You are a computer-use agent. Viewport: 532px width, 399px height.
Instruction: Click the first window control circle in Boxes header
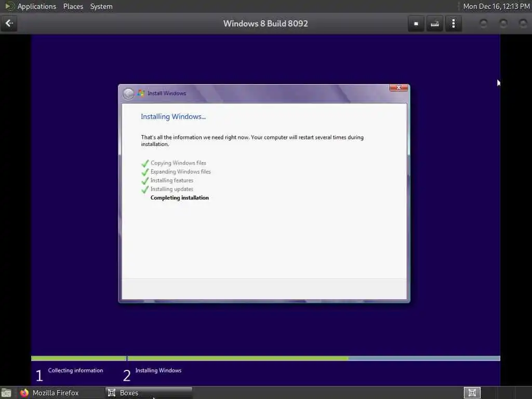(484, 23)
